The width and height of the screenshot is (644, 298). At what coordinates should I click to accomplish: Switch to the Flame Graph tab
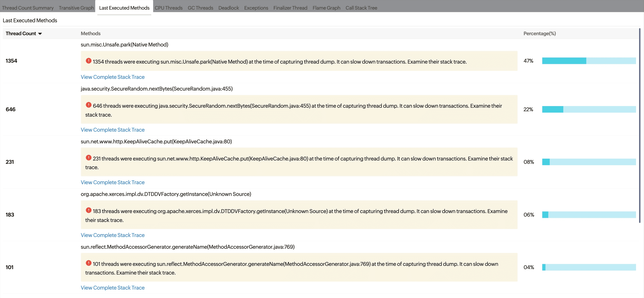pyautogui.click(x=326, y=8)
